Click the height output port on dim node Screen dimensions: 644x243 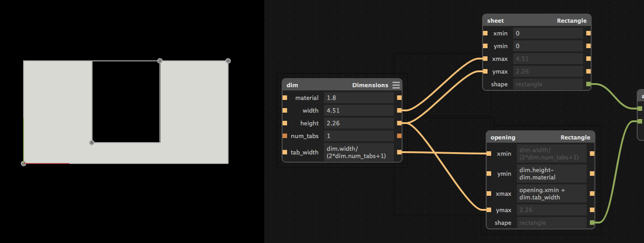coord(399,123)
